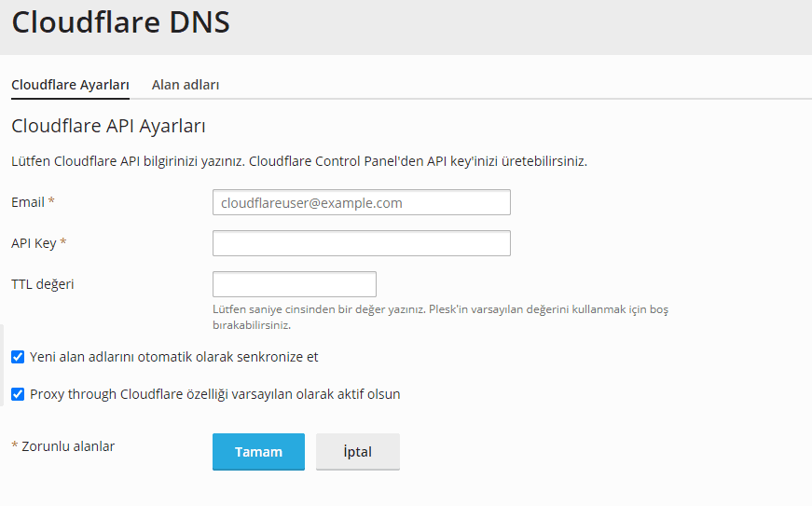Click the 'Proxy through Cloudflare özelliği' label text
This screenshot has height=506, width=812.
214,394
